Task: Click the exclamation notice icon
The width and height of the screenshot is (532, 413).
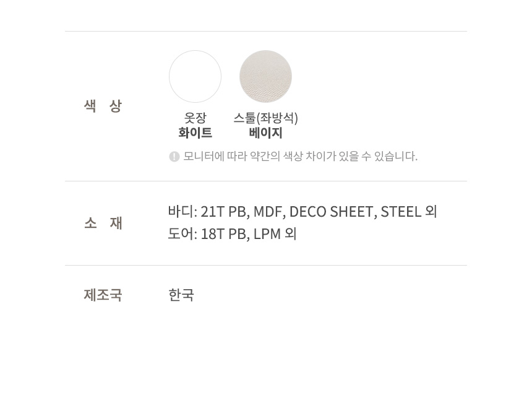Action: point(174,157)
